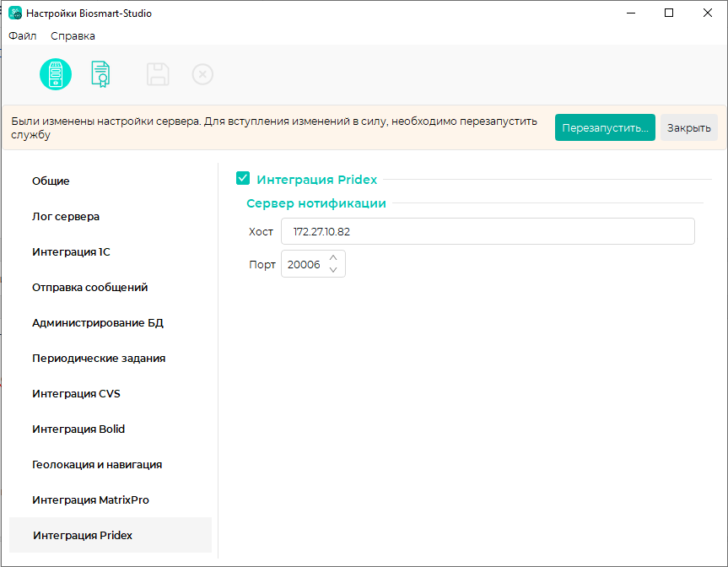Open the Интеграция CVS section
Screen dimensions: 728x567
coord(111,394)
